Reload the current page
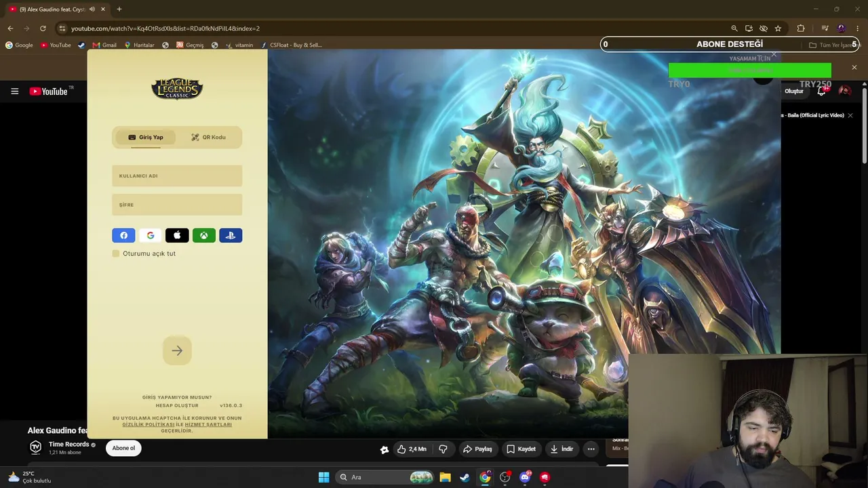The width and height of the screenshot is (868, 488). point(43,28)
